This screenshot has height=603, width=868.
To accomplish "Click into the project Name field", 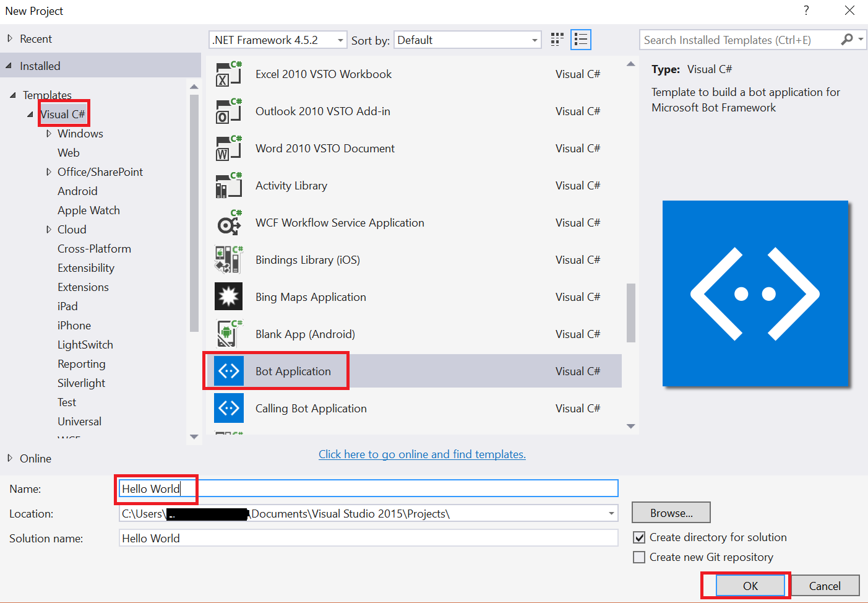I will pyautogui.click(x=369, y=488).
